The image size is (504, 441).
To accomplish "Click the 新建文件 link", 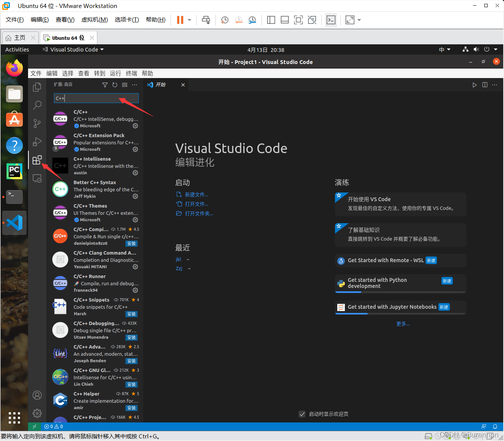I will pos(196,195).
